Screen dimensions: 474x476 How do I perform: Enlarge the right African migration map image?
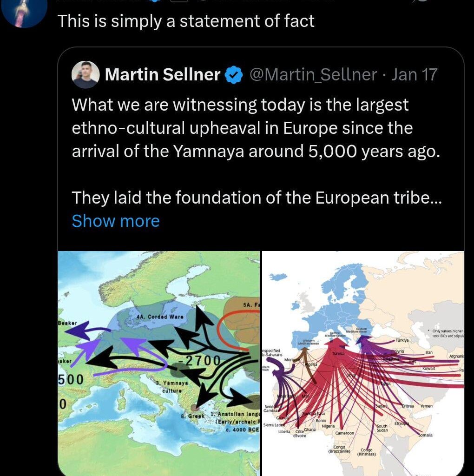(362, 363)
